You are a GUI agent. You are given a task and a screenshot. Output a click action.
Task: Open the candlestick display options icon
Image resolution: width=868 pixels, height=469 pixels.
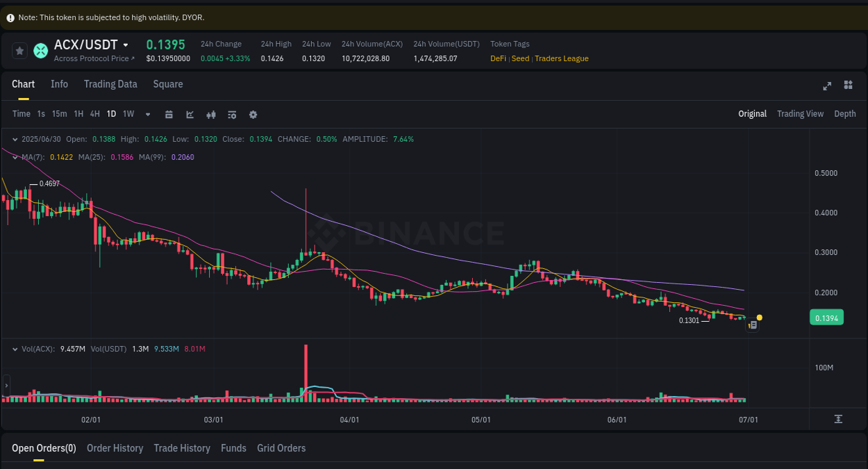(211, 114)
